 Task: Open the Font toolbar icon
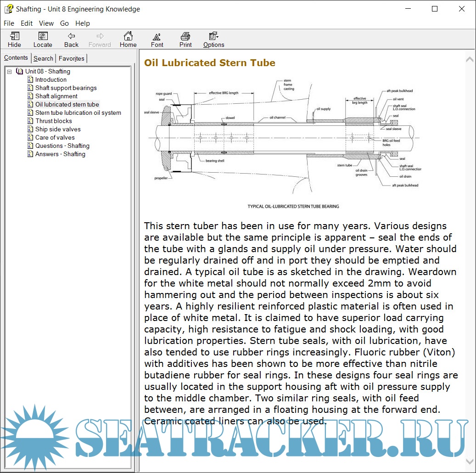157,37
